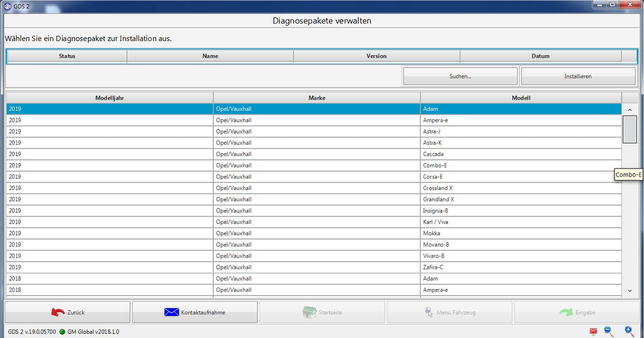Sort the list by the Modelljahr column header
This screenshot has height=338, width=644.
coord(109,98)
